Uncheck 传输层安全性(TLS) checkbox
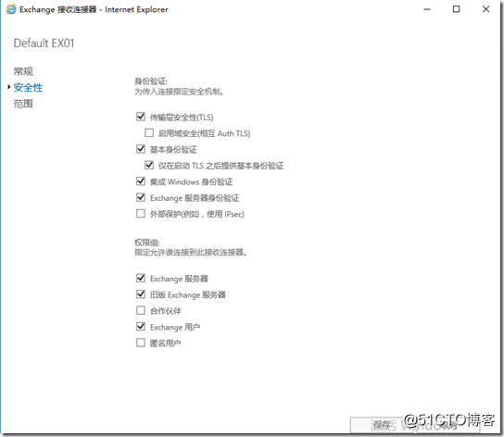The height and width of the screenshot is (437, 504). coord(141,117)
